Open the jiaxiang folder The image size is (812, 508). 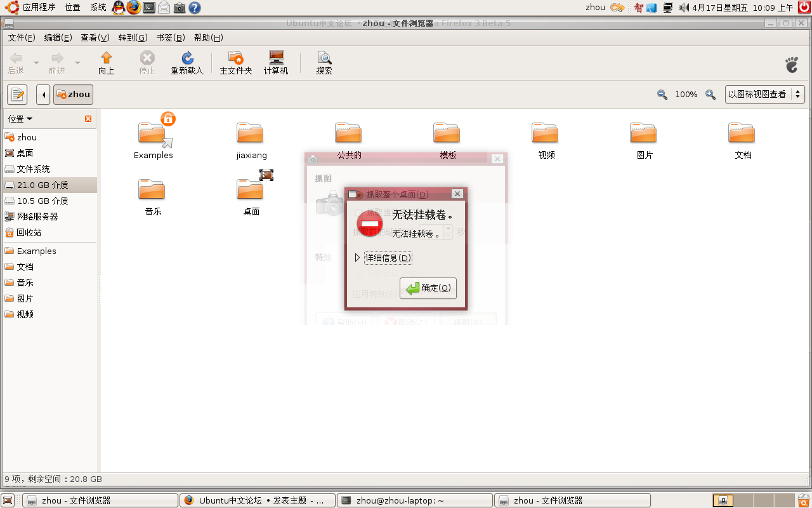[x=251, y=140]
